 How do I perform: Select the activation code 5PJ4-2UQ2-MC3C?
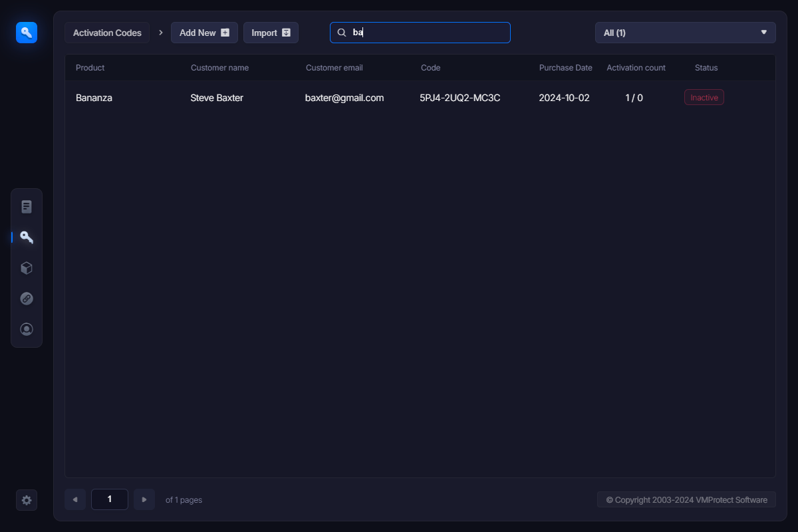[460, 98]
